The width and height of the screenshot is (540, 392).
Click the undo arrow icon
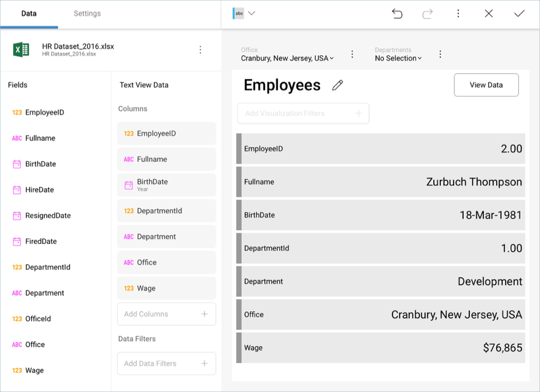click(x=397, y=13)
